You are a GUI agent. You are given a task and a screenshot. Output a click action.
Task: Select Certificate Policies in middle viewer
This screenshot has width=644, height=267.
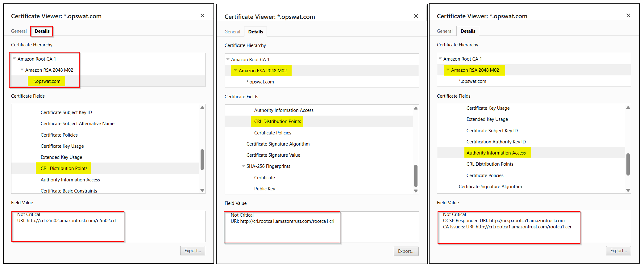[x=273, y=133]
